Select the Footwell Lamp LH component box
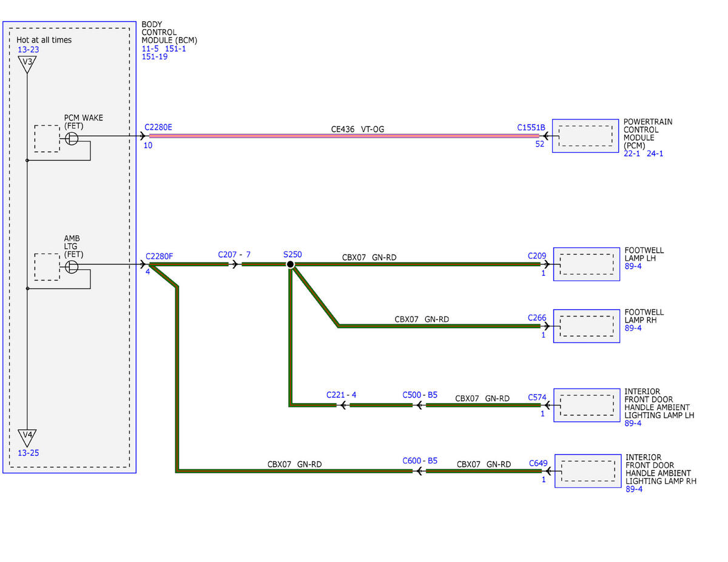Image resolution: width=728 pixels, height=562 pixels. click(x=587, y=264)
